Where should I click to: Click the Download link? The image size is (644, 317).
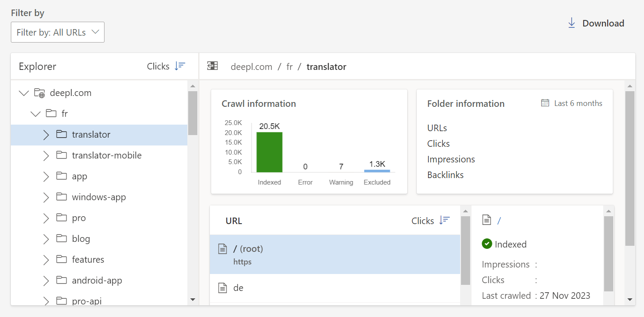pos(596,23)
